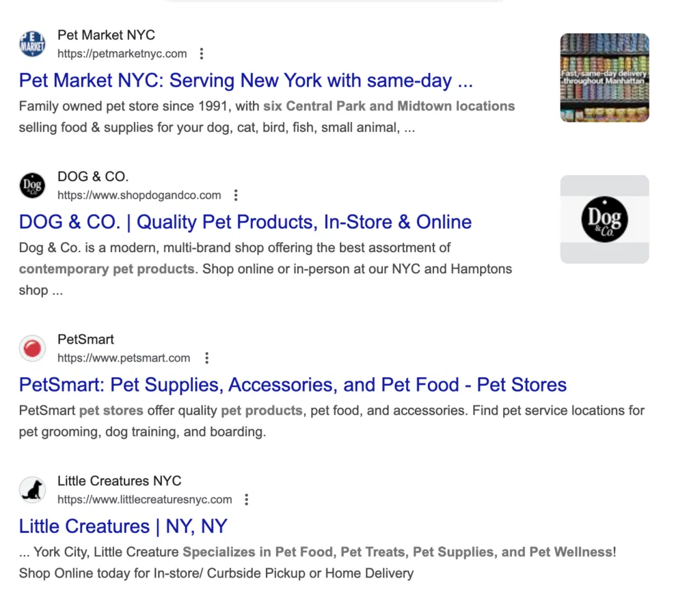Click the Little Creatures dog silhouette favicon
The width and height of the screenshot is (700, 600).
pos(31,489)
